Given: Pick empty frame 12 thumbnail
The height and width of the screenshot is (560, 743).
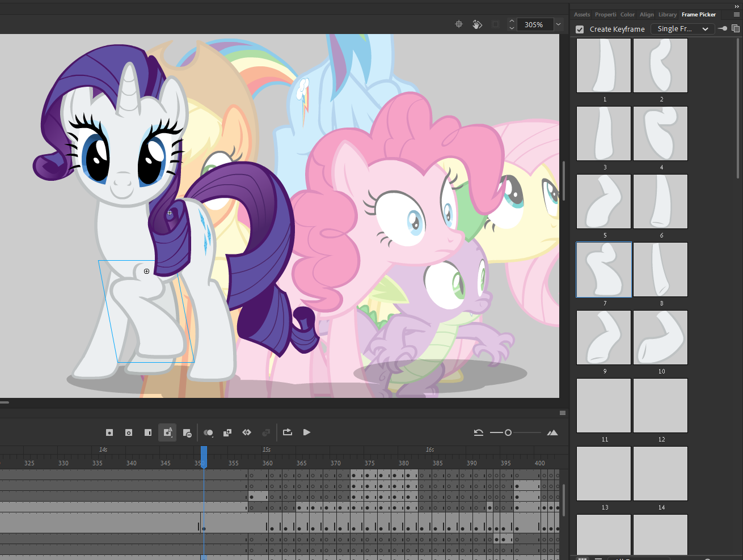Looking at the screenshot, I should tap(661, 405).
